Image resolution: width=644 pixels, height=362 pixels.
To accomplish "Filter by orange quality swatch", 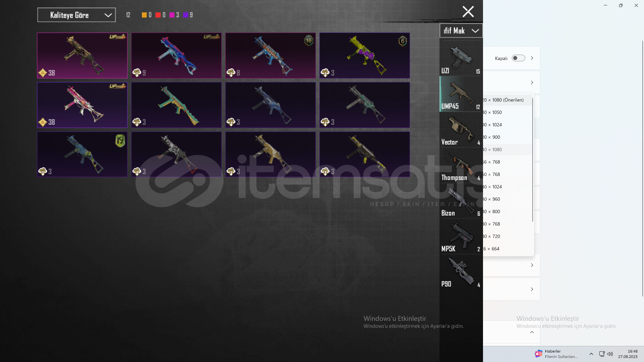I will tap(144, 15).
